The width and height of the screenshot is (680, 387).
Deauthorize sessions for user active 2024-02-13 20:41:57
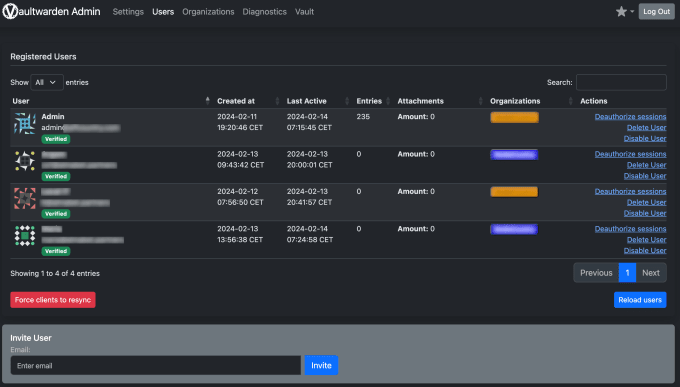pos(631,191)
